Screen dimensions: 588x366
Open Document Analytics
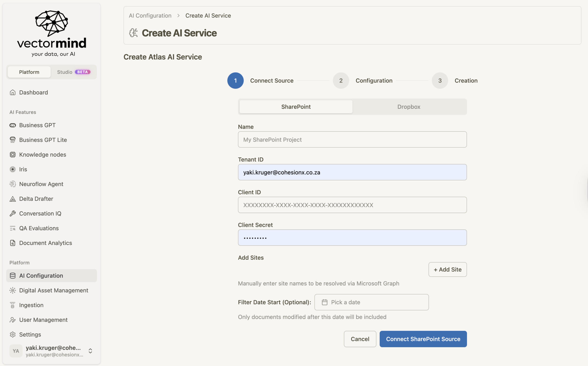[x=51, y=243]
